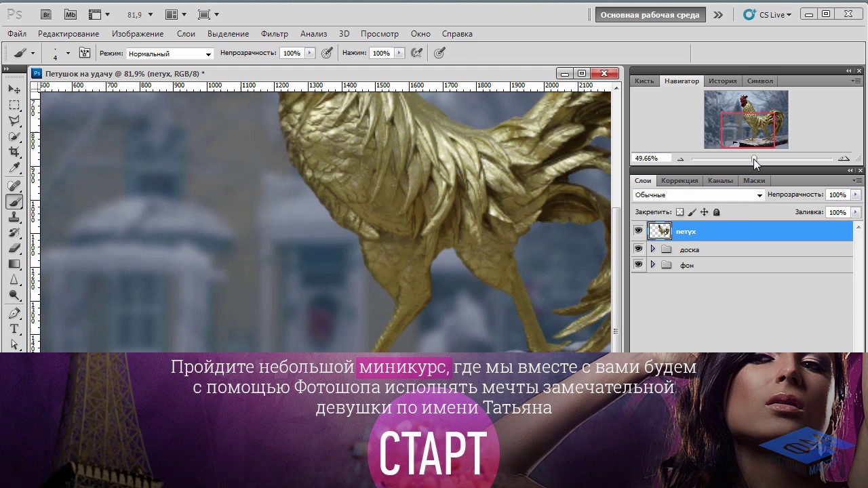
Task: Select the Path Selection tool
Action: click(14, 344)
